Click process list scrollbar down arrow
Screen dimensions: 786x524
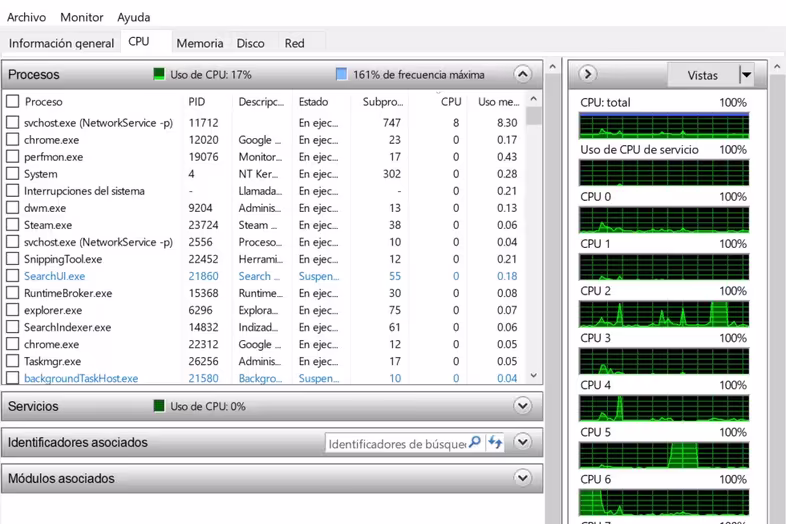[534, 375]
